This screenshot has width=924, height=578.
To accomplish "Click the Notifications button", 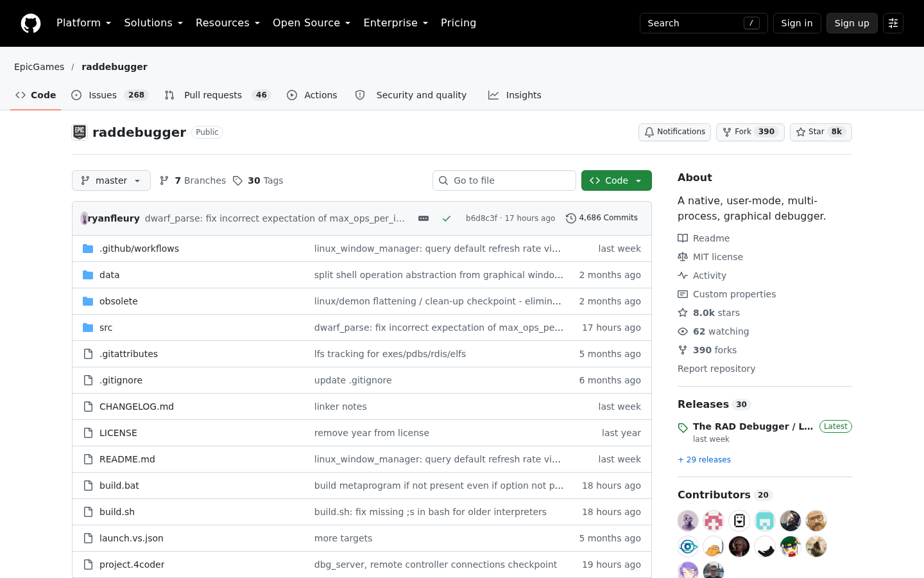I will 674,132.
